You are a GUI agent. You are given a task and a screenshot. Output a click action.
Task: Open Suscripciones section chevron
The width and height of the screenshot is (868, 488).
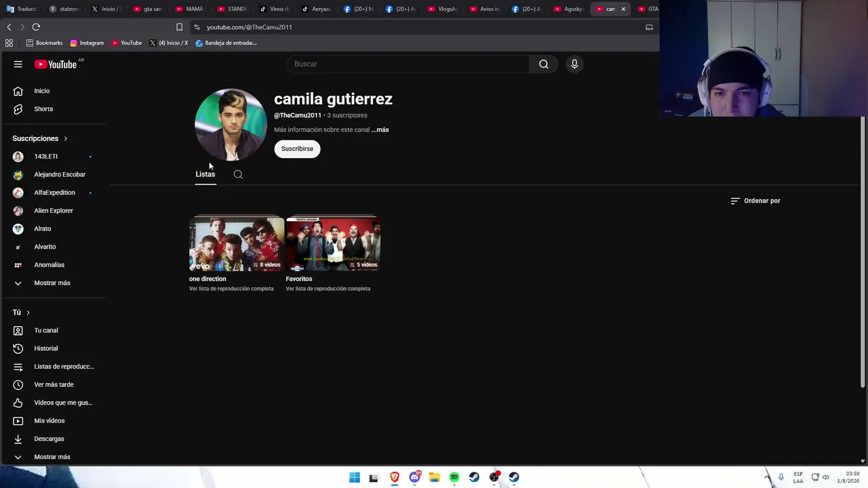[66, 138]
